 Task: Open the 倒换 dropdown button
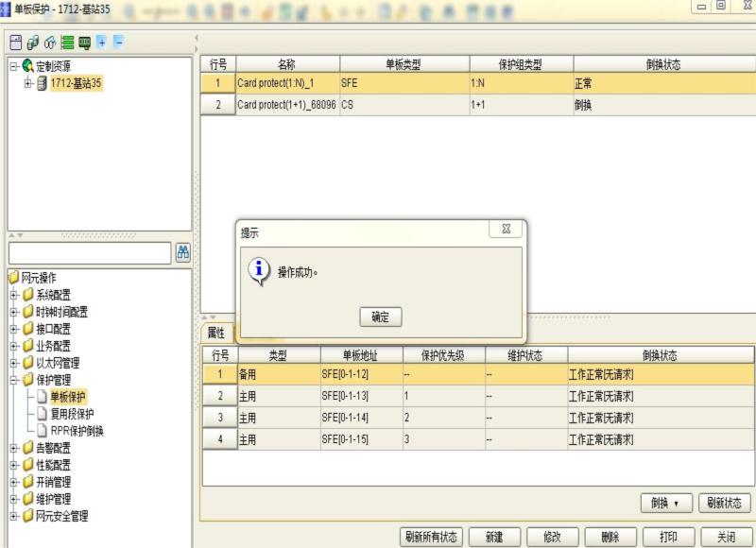(x=666, y=504)
